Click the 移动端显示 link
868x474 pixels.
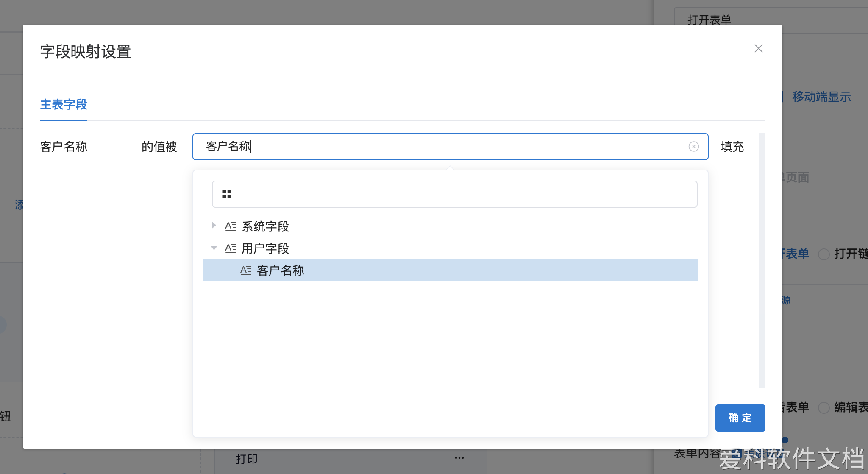pos(821,97)
